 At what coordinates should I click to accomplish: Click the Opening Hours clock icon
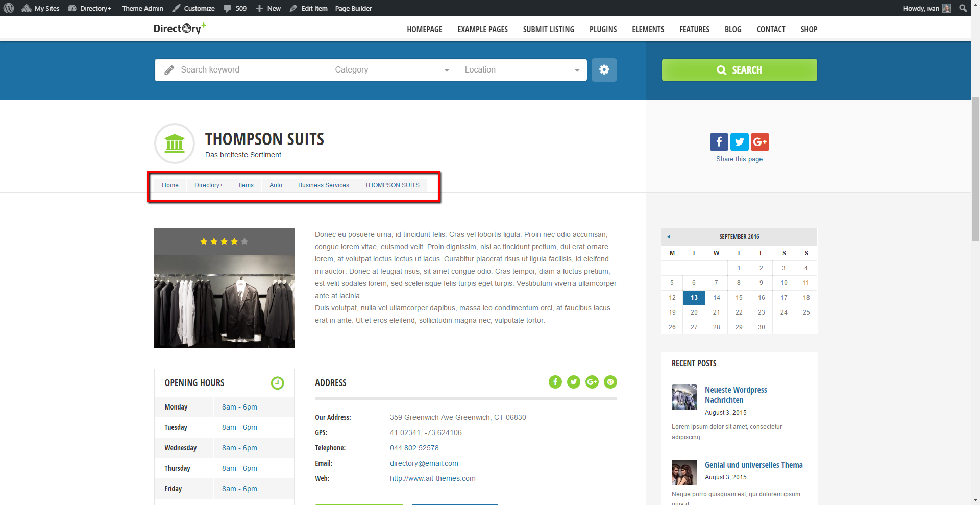(277, 383)
